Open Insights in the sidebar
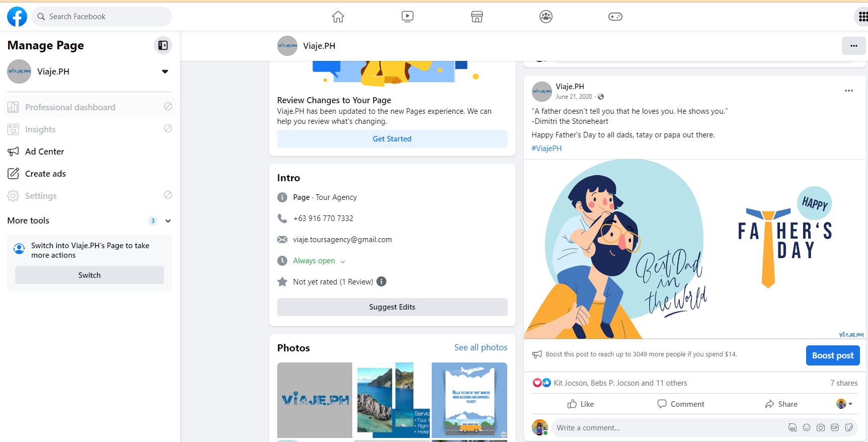Viewport: 868px width, 442px height. pos(90,129)
